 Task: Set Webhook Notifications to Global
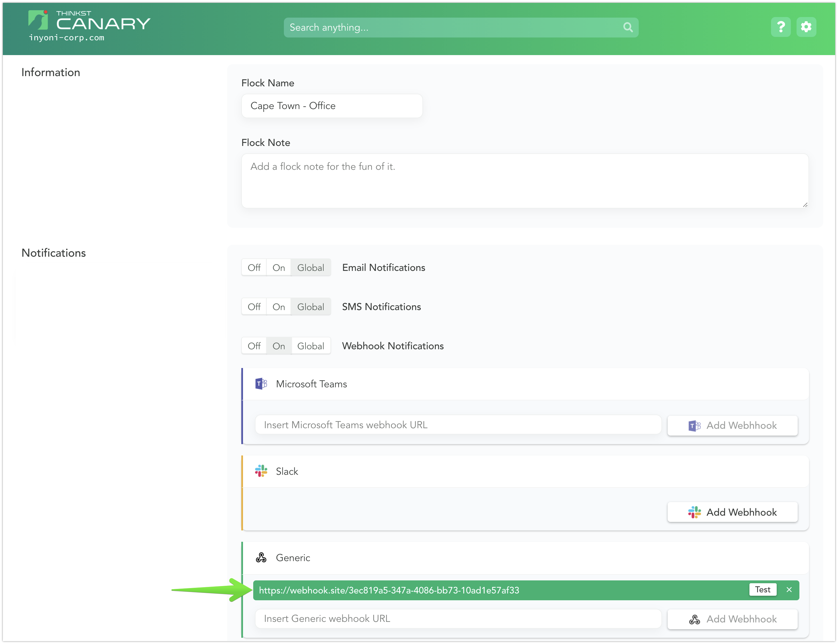pyautogui.click(x=311, y=346)
